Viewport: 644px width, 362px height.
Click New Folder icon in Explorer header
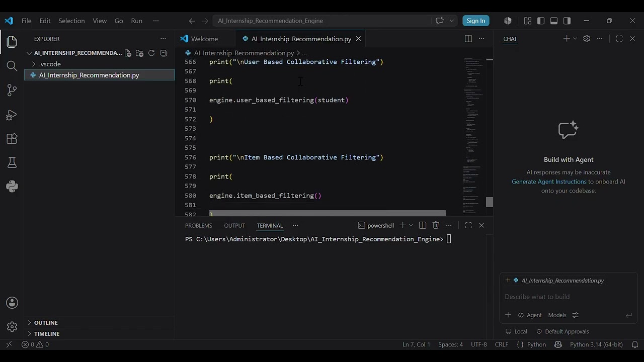coord(139,53)
